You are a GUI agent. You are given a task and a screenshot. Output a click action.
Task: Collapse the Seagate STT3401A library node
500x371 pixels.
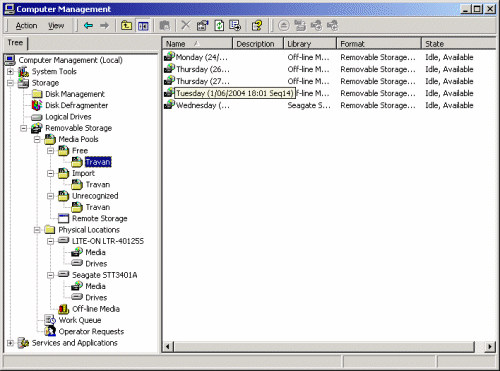click(50, 275)
